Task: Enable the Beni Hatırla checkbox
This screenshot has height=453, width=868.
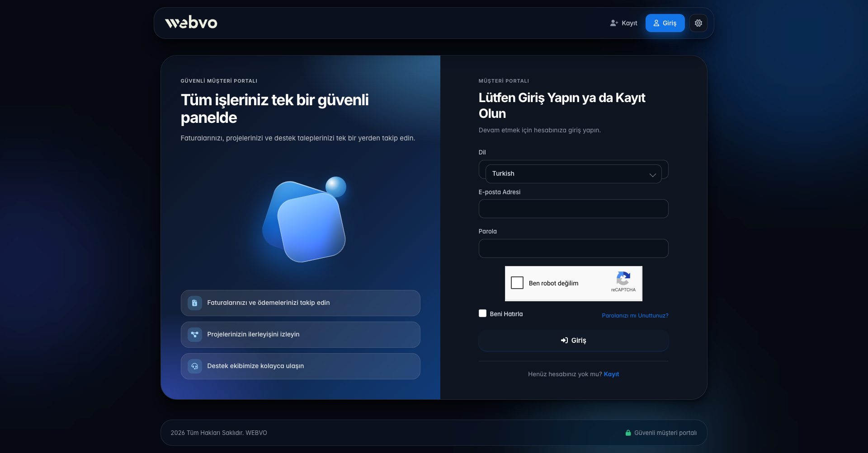Action: coord(482,313)
